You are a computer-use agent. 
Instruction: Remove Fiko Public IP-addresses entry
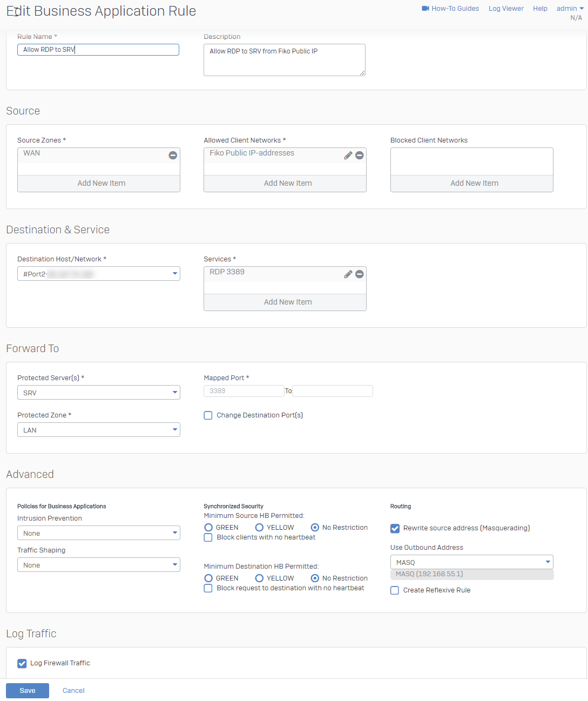coord(360,156)
